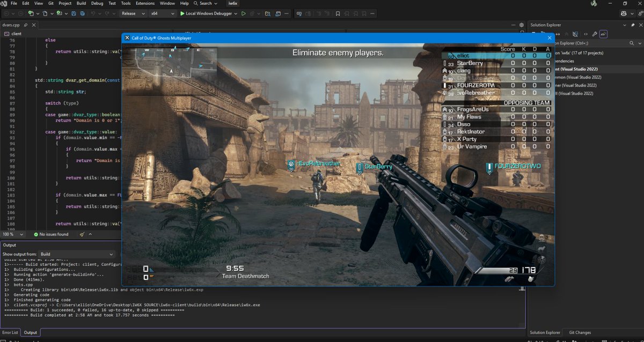The width and height of the screenshot is (644, 342).
Task: Start the Local Windows Debugger
Action: coord(207,13)
